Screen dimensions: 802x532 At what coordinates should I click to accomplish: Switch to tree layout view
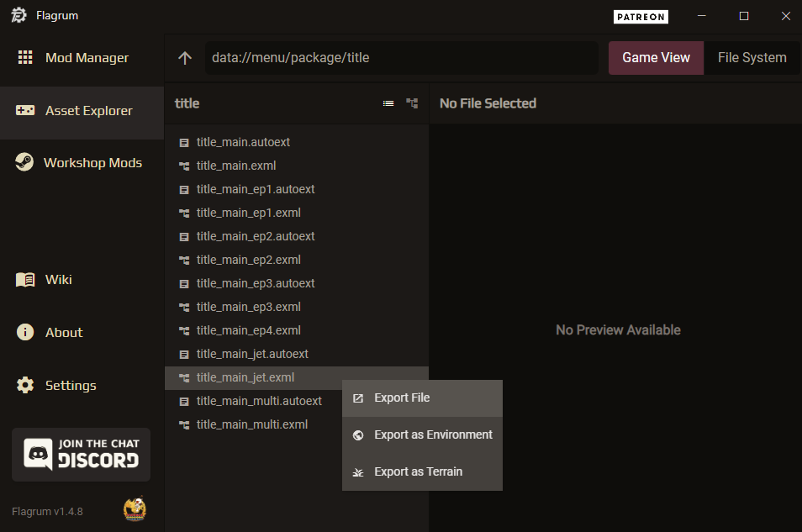[x=412, y=103]
